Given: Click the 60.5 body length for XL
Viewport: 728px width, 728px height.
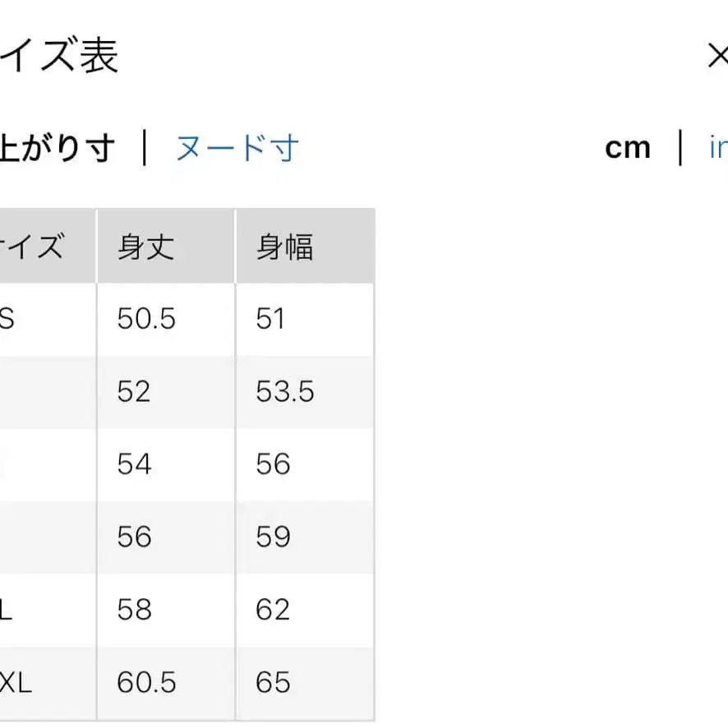Looking at the screenshot, I should (145, 682).
